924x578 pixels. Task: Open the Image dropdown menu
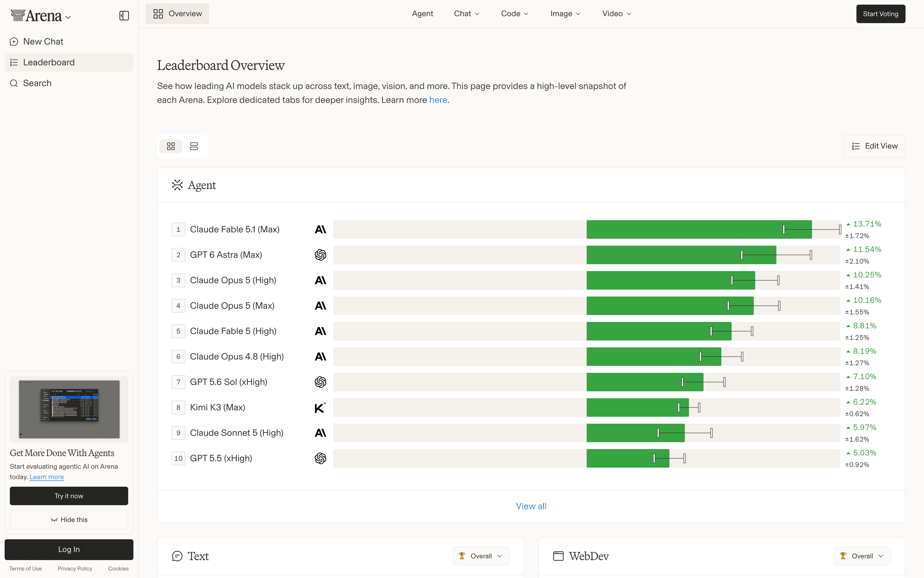click(x=565, y=14)
